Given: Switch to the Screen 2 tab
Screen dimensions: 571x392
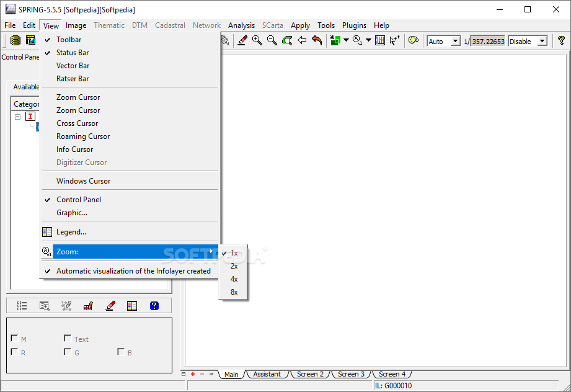Looking at the screenshot, I should (310, 374).
